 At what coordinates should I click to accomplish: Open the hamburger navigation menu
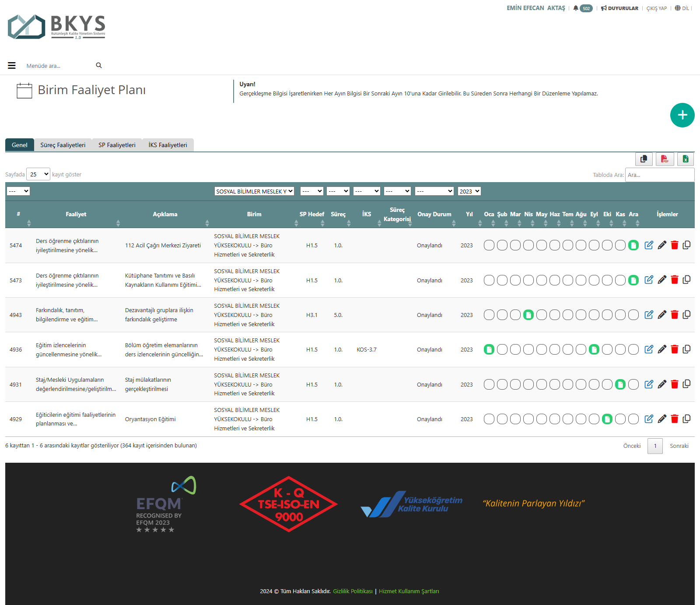pyautogui.click(x=12, y=66)
